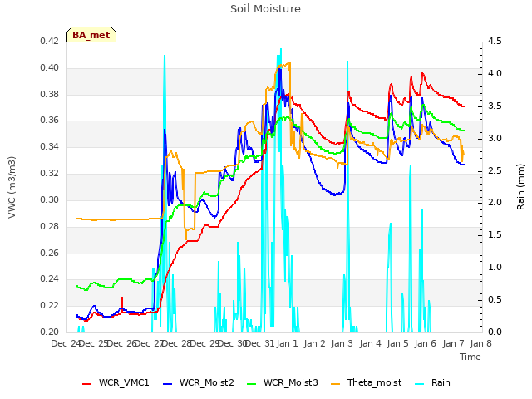Screen dimensions: 532x399
Task: Click the Soil Moisture chart title
Action: (265, 9)
